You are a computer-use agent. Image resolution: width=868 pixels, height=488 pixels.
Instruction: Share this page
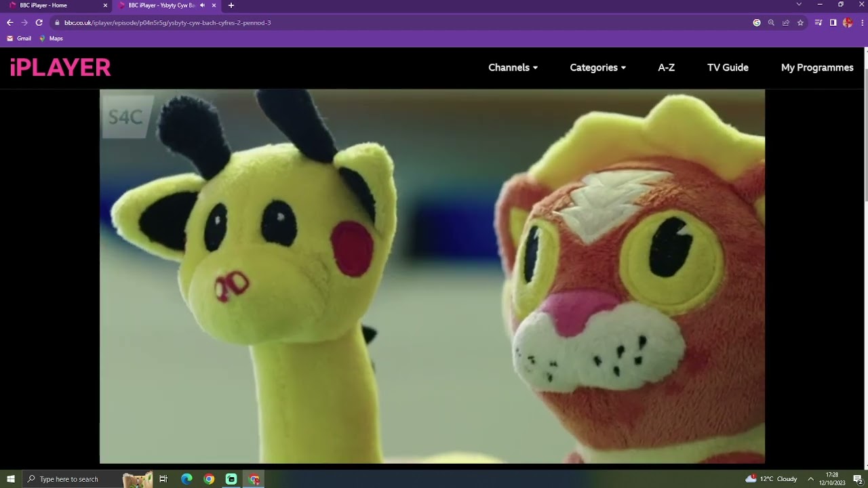click(786, 22)
